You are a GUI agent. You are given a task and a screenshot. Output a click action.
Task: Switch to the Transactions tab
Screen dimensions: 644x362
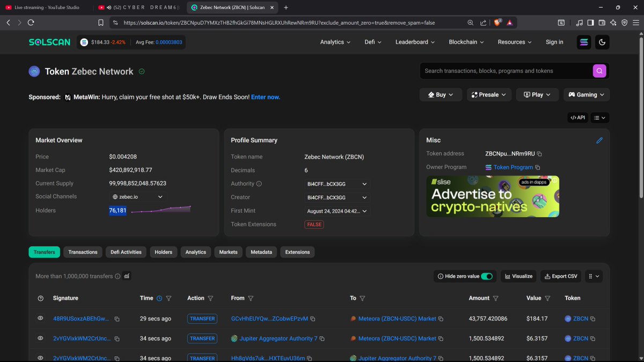tap(83, 252)
